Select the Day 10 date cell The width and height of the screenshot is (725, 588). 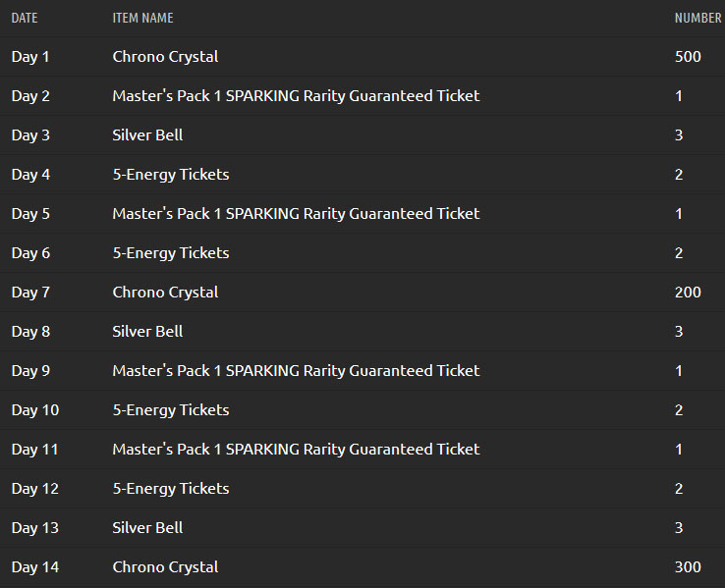[35, 410]
